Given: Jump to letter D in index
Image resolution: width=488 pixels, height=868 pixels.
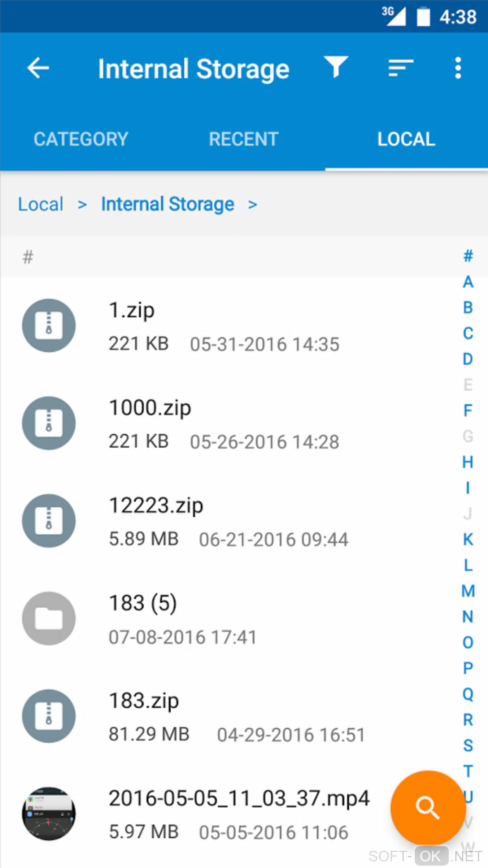Looking at the screenshot, I should (468, 359).
